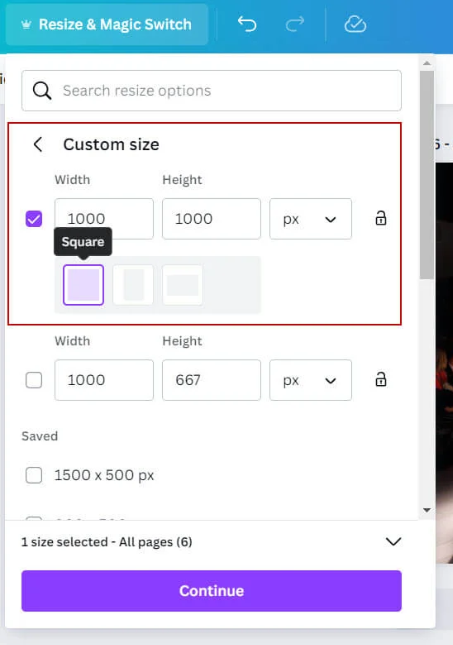
Task: Open the Resize & Magic Switch menu
Action: click(x=107, y=24)
